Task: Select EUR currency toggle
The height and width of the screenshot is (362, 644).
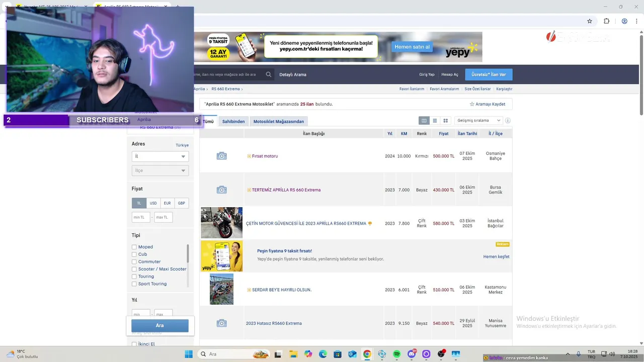Action: [x=167, y=203]
